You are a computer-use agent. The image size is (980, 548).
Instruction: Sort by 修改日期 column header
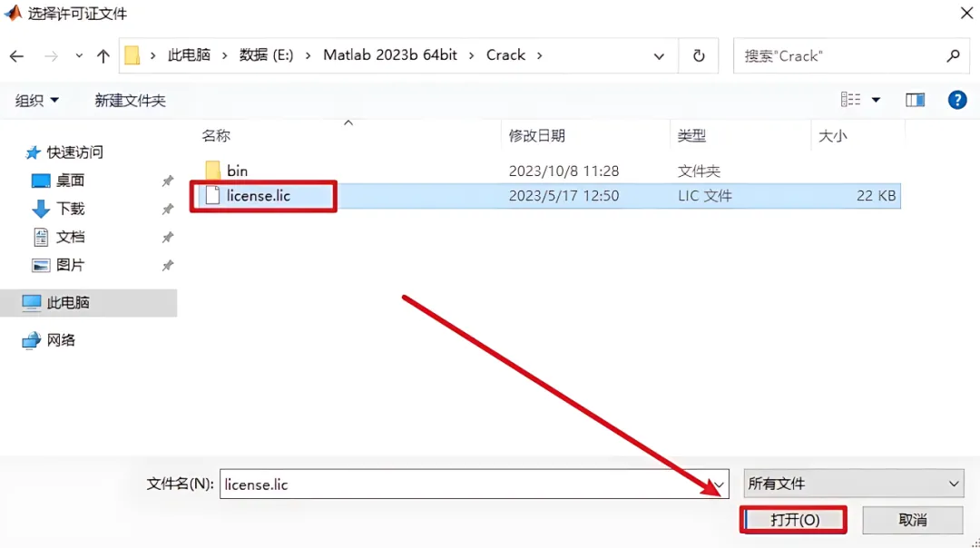coord(537,135)
